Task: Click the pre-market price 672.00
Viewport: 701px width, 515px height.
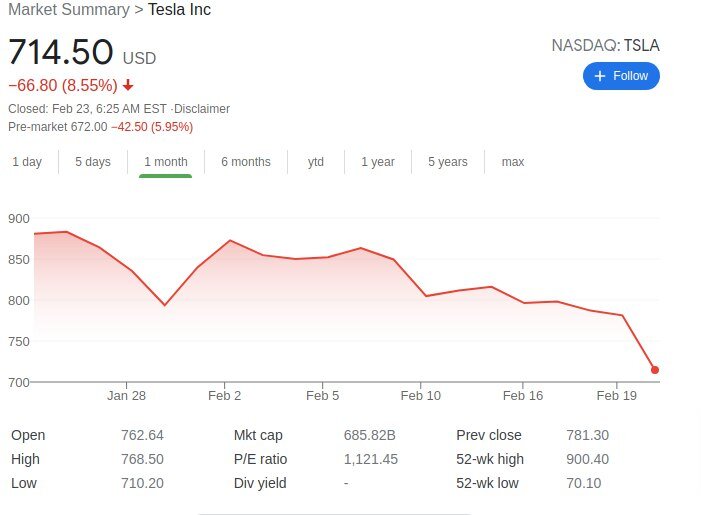Action: click(x=88, y=127)
